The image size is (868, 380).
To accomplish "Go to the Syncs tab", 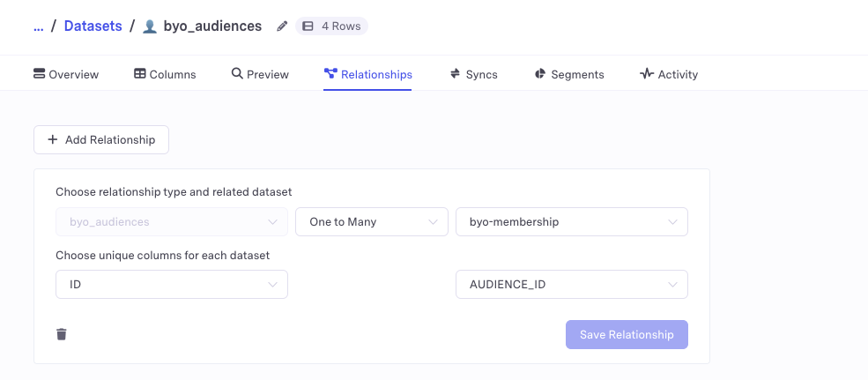I will tap(473, 75).
